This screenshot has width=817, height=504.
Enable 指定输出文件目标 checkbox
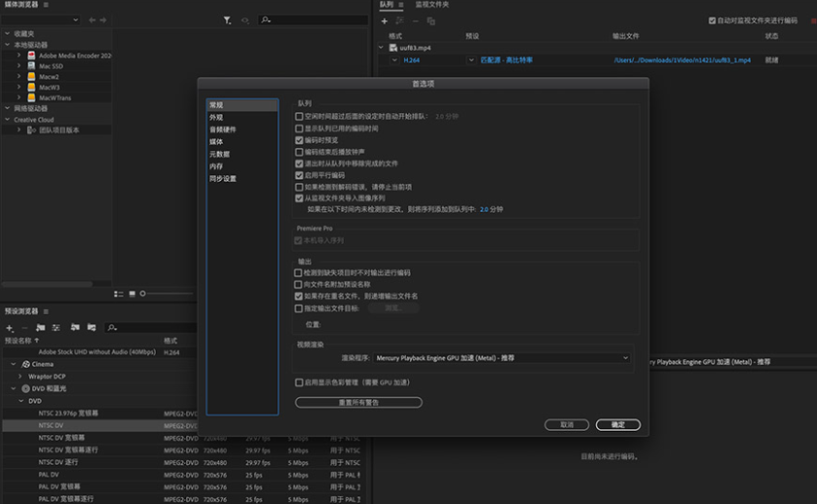pyautogui.click(x=299, y=308)
